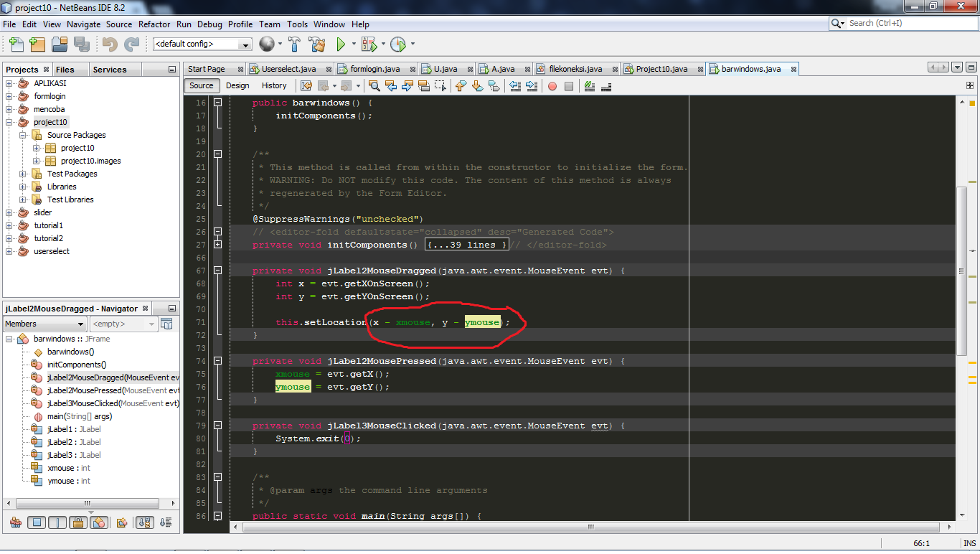980x554 pixels.
Task: Toggle highlight search in the editor toolbar
Action: click(588, 86)
